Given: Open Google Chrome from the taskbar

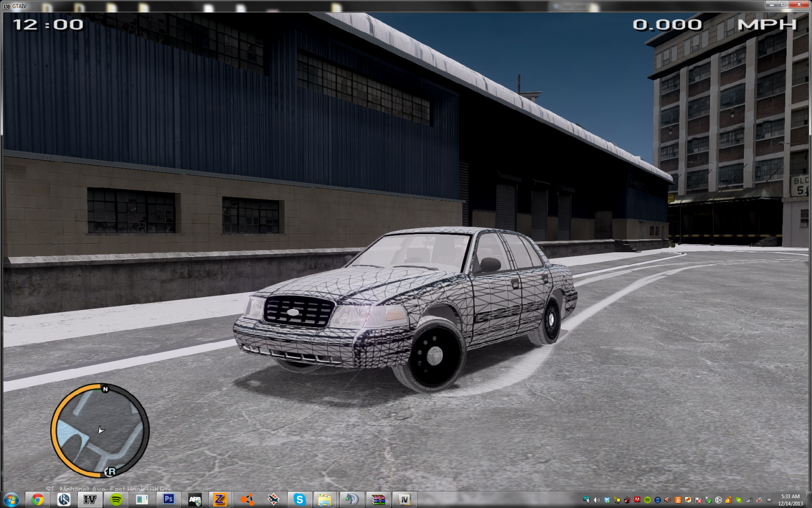Looking at the screenshot, I should (37, 499).
